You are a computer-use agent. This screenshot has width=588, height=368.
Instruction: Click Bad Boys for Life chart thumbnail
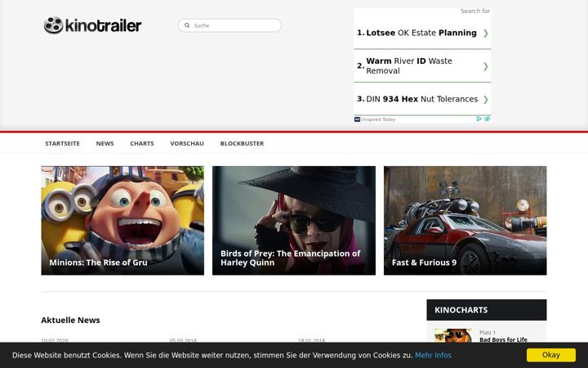(453, 335)
